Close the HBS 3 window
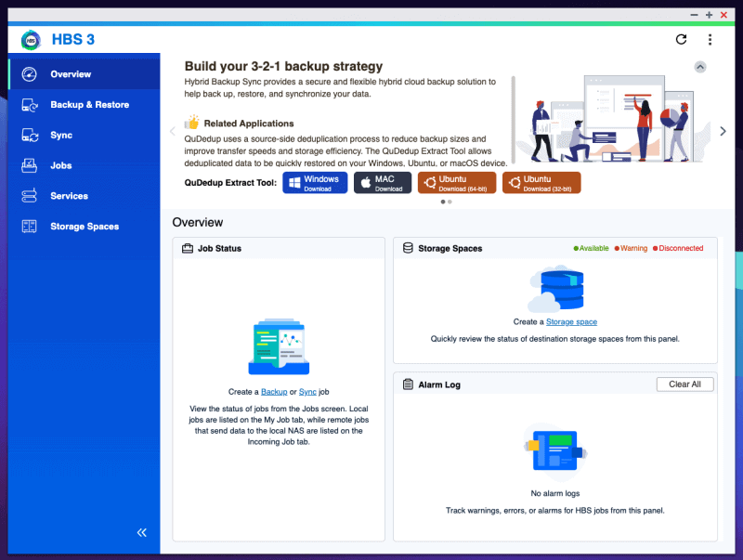 pyautogui.click(x=723, y=15)
